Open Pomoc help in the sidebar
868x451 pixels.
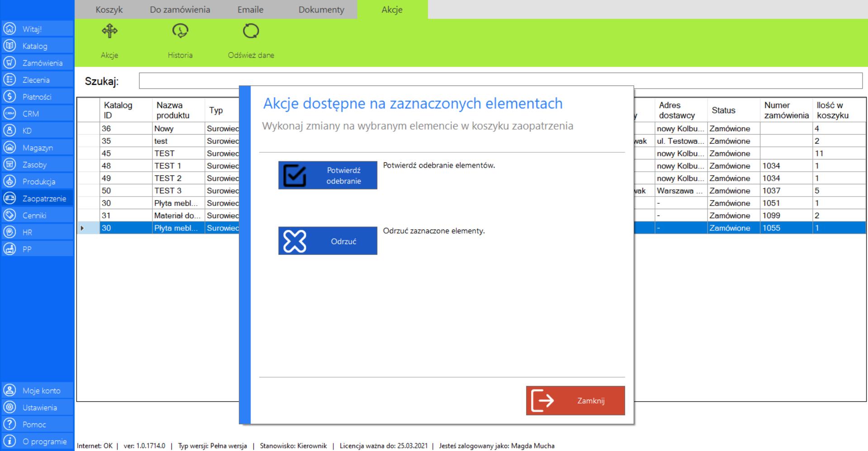click(34, 424)
